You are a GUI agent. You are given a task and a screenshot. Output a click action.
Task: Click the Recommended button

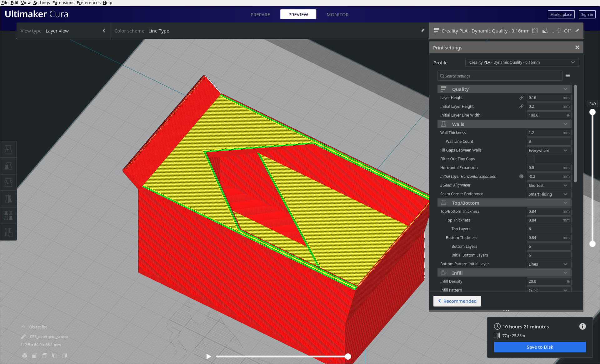pos(457,301)
